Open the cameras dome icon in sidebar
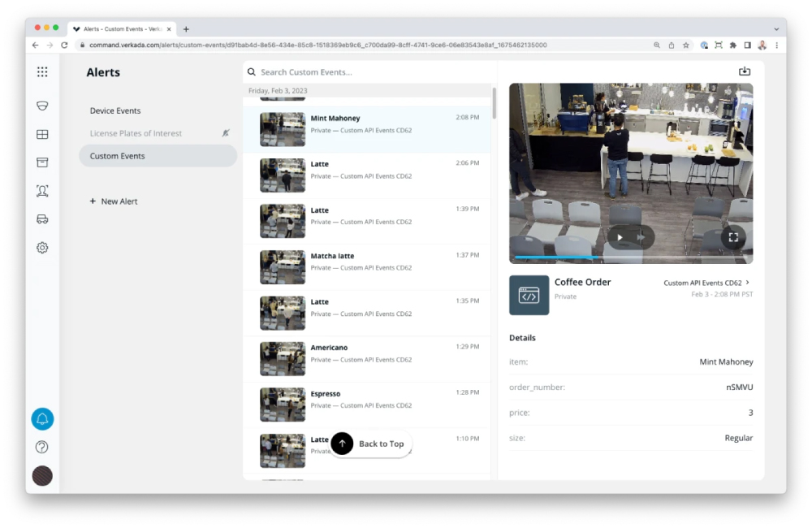This screenshot has width=812, height=528. 42,106
